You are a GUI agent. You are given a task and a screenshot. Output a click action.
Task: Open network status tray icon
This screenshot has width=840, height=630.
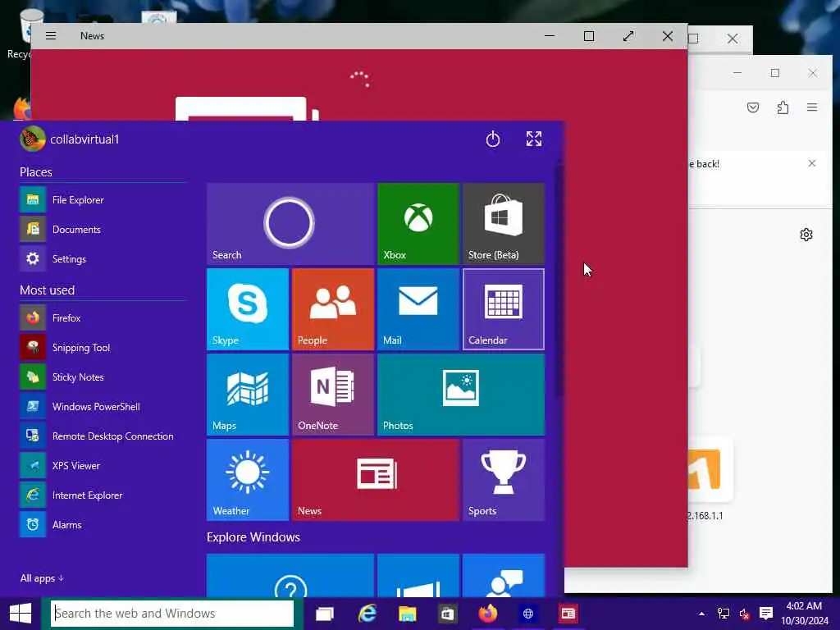(724, 614)
